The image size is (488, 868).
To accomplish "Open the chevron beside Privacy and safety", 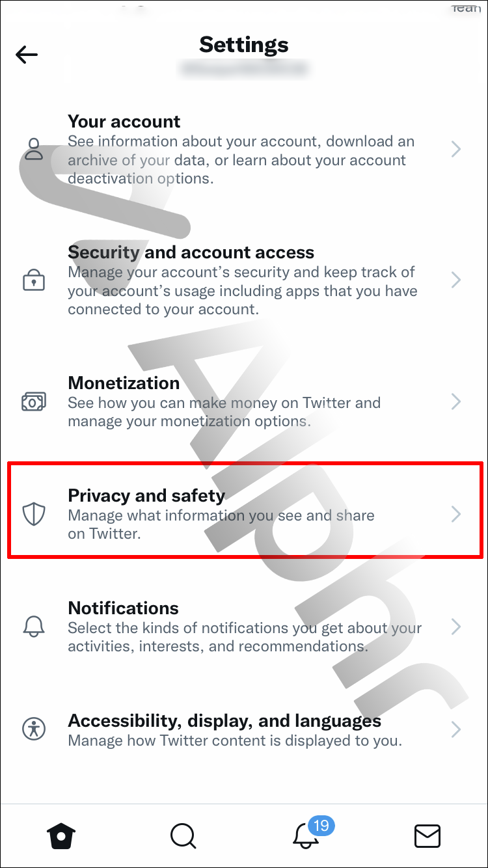I will click(455, 513).
